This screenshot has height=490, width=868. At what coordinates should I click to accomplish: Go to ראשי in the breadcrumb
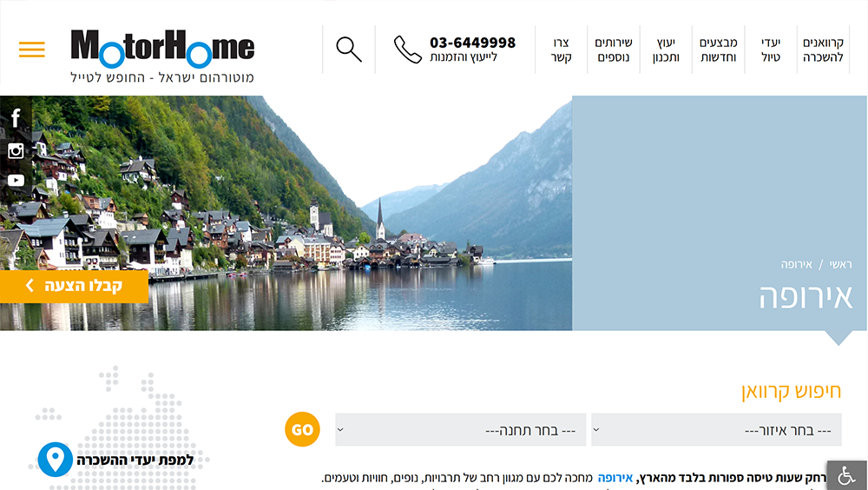[x=840, y=264]
